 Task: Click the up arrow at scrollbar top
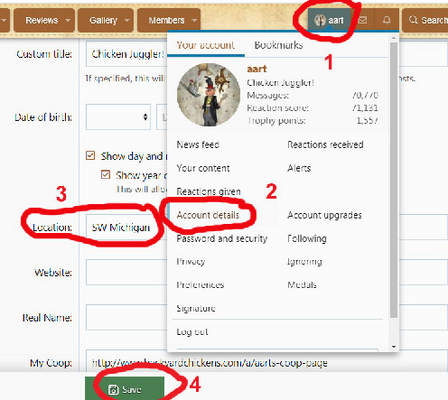[x=394, y=38]
